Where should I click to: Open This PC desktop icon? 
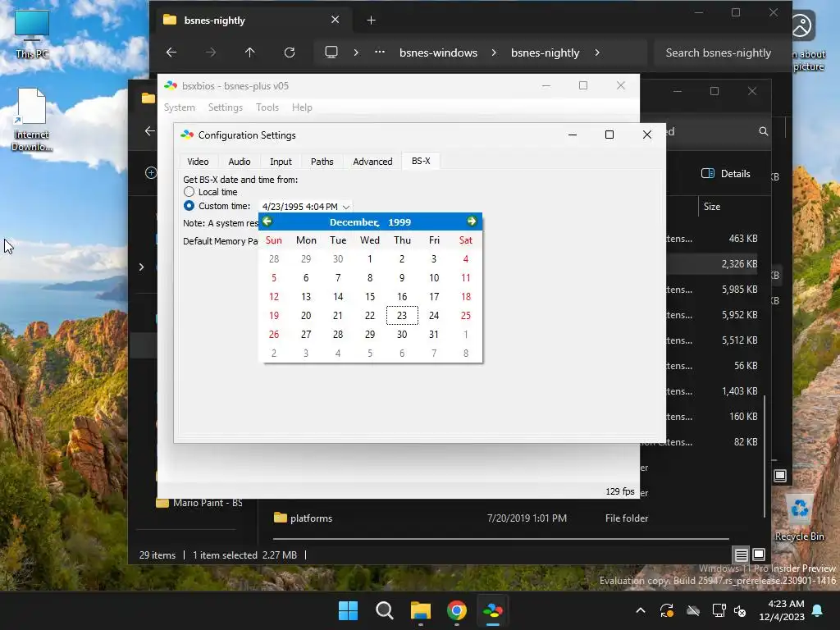tap(32, 33)
